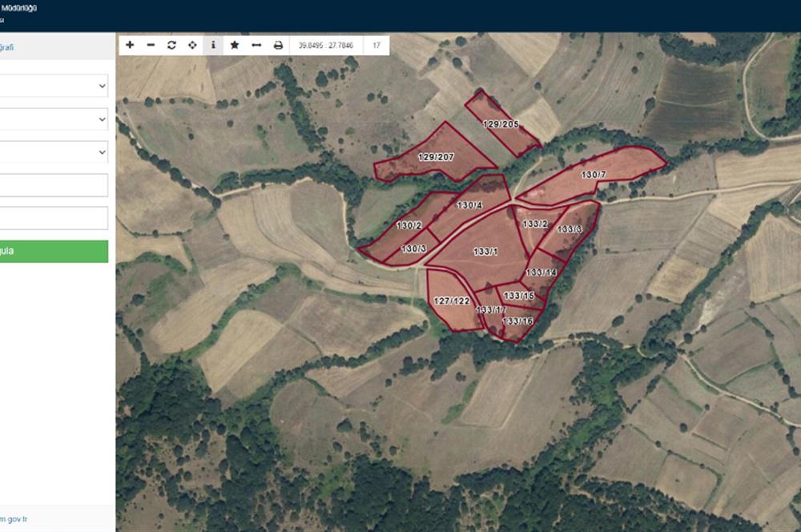Viewport: 801px width, 532px height.
Task: Click the zoom level 17 indicator
Action: coord(376,45)
